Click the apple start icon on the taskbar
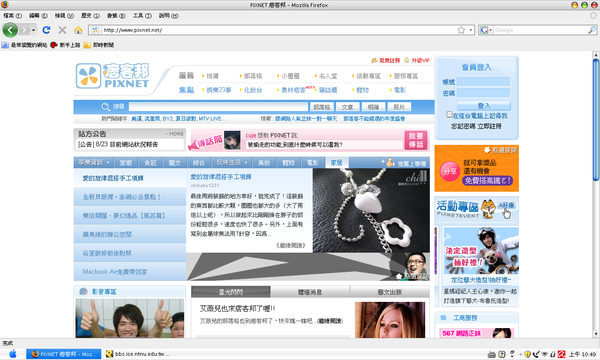This screenshot has width=600, height=360. pos(13,354)
